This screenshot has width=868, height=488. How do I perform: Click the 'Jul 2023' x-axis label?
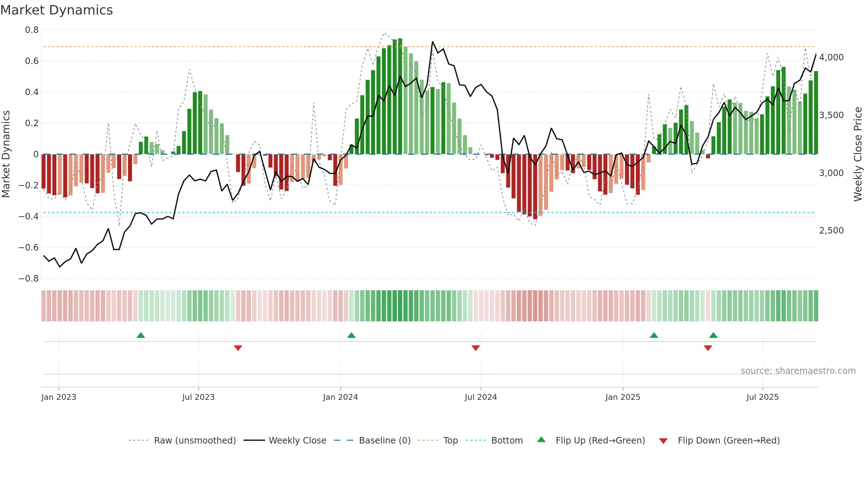pyautogui.click(x=198, y=397)
